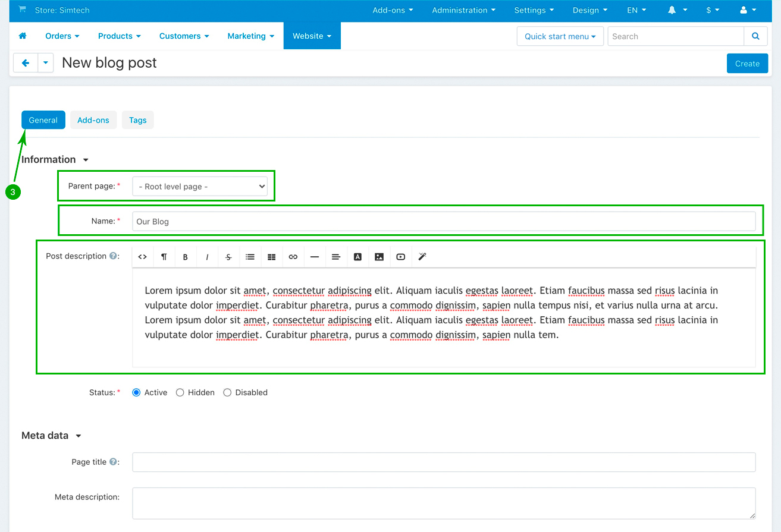781x532 pixels.
Task: Open the Parent page dropdown
Action: click(200, 187)
